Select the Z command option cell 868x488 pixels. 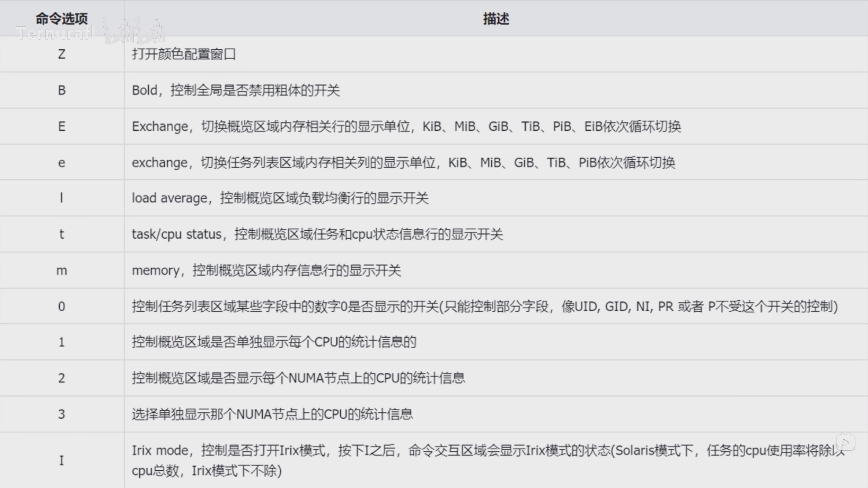tap(62, 54)
